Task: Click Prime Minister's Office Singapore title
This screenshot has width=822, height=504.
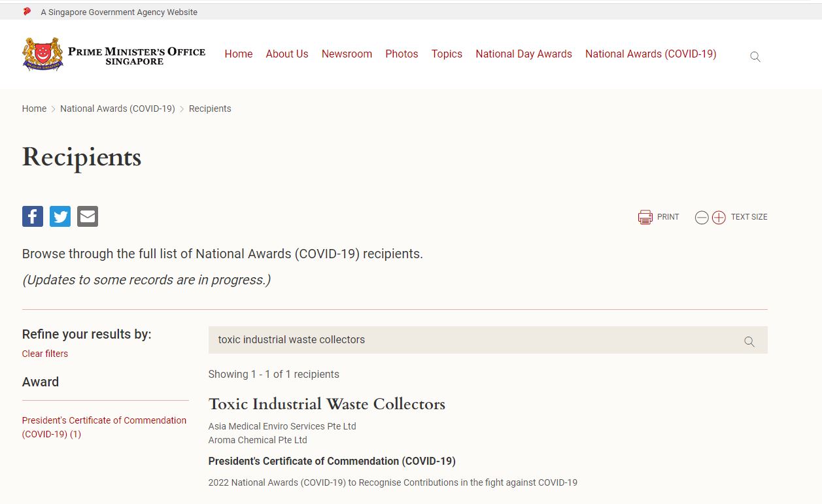Action: [x=137, y=56]
